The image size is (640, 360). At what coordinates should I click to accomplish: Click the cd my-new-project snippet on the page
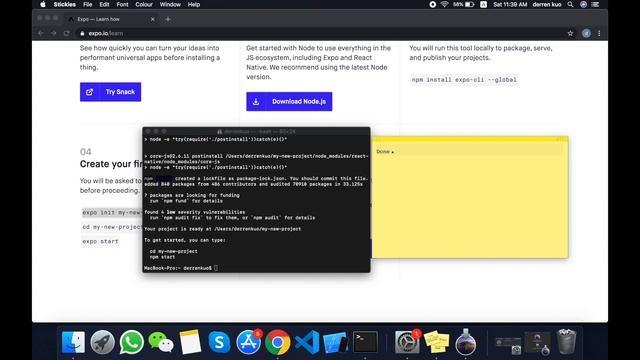click(111, 227)
